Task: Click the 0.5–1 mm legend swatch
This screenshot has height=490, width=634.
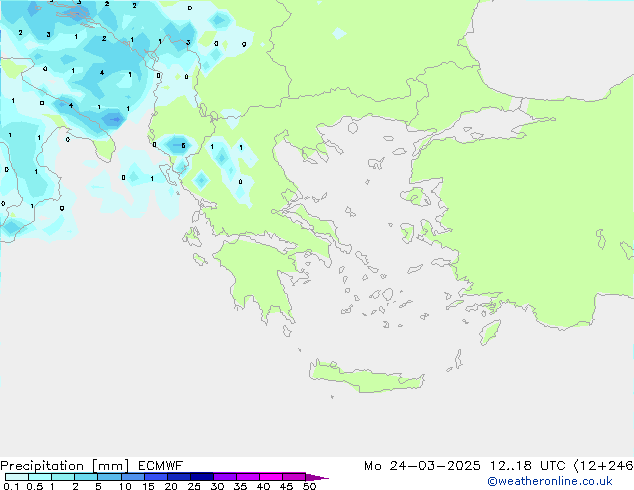Action: [x=40, y=477]
